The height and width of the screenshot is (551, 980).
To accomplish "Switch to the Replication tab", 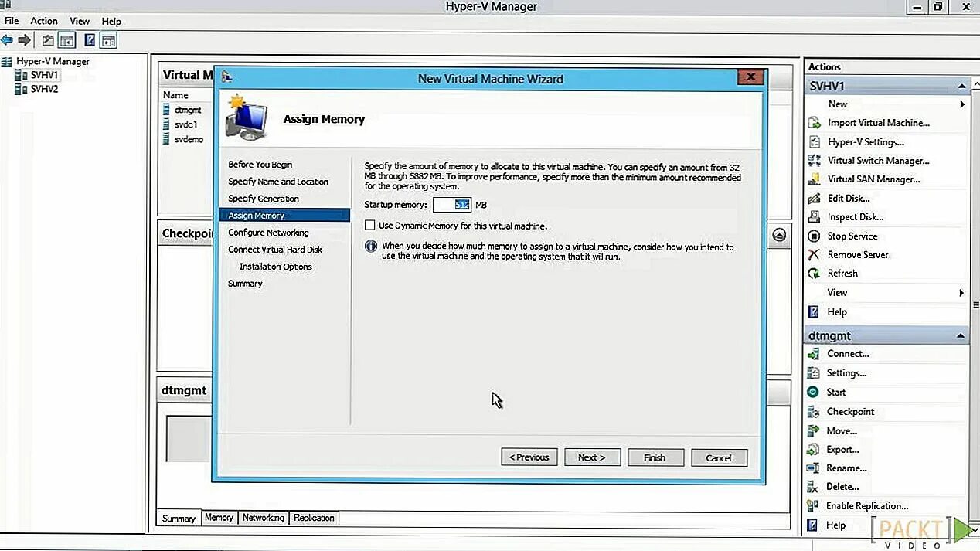I will point(314,518).
